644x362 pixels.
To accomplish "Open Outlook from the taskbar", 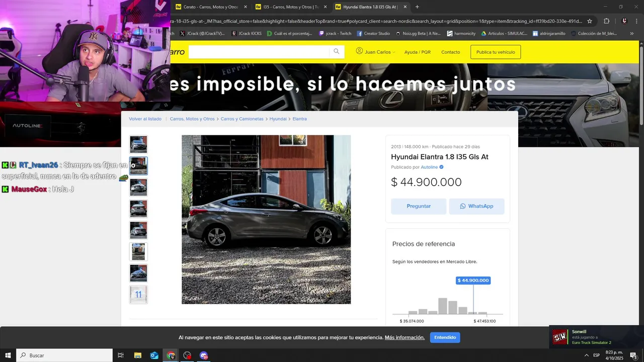I will click(154, 355).
